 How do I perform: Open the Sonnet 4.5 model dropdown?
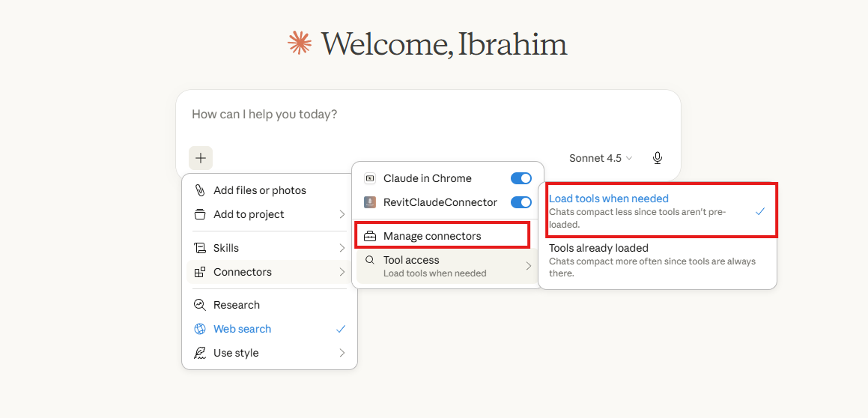pos(601,158)
